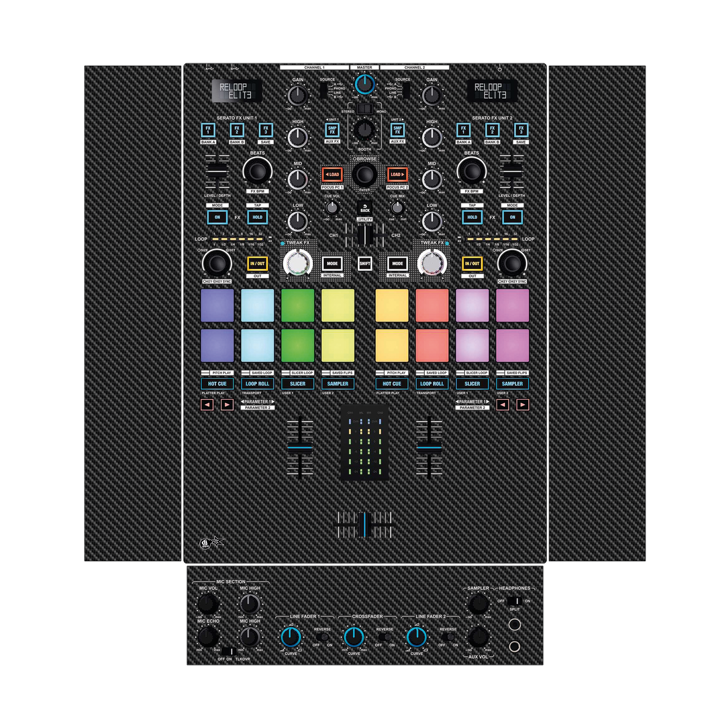
Task: Select Slicer pad mode on deck 1
Action: tap(297, 384)
